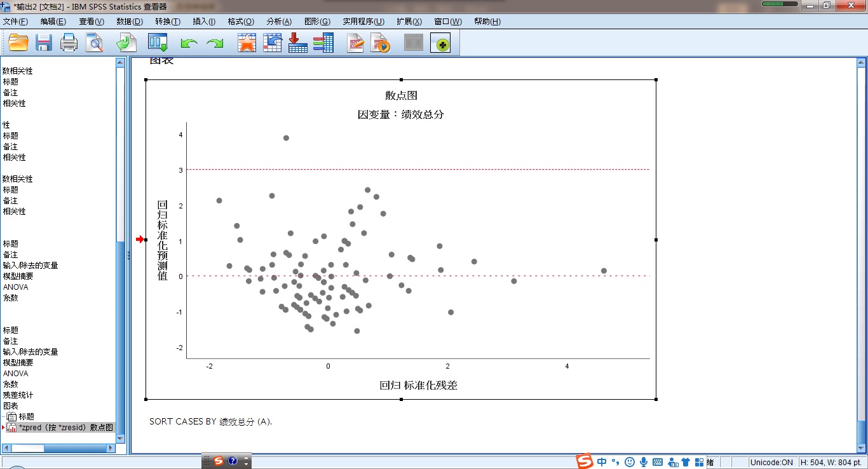Click the scatterplot chart icon in the outline
Screen dimensions: 868x469
(x=11, y=428)
